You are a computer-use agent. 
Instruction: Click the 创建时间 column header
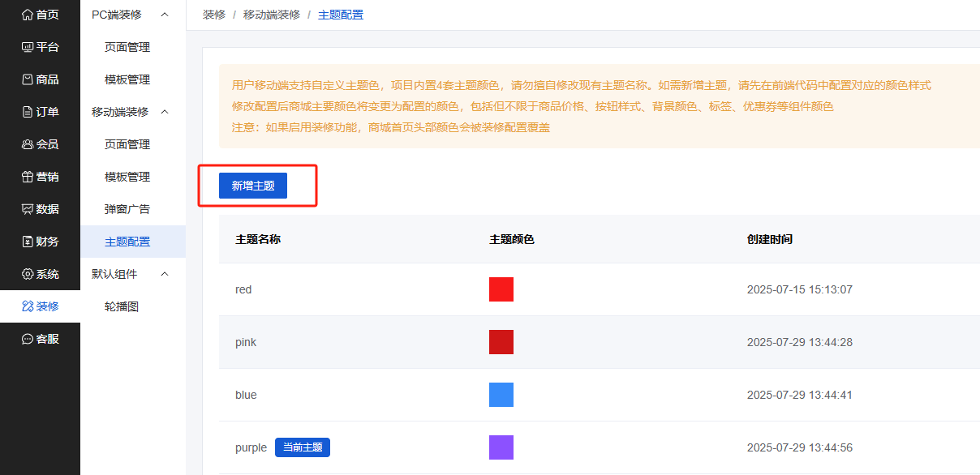(x=770, y=239)
